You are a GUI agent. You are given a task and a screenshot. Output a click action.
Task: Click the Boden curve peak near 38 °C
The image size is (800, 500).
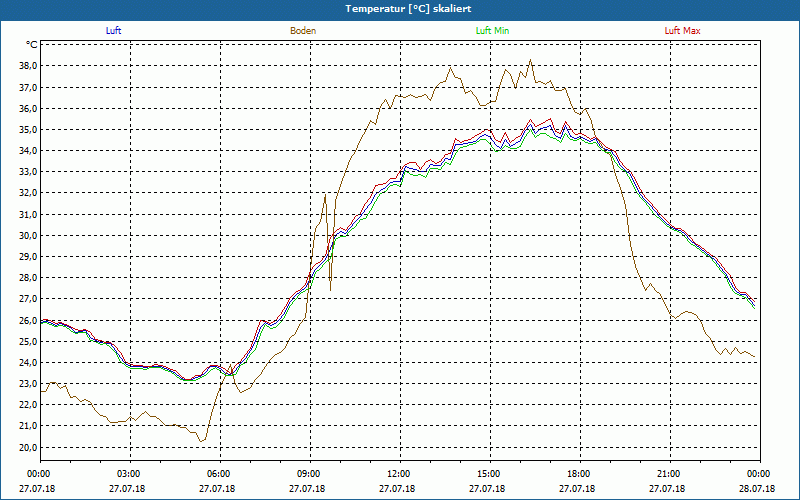click(530, 60)
